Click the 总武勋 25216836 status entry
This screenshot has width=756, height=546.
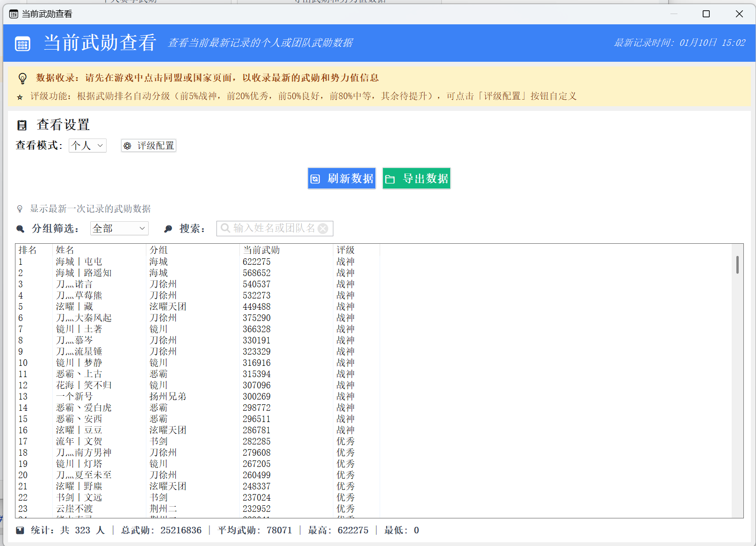(x=161, y=530)
